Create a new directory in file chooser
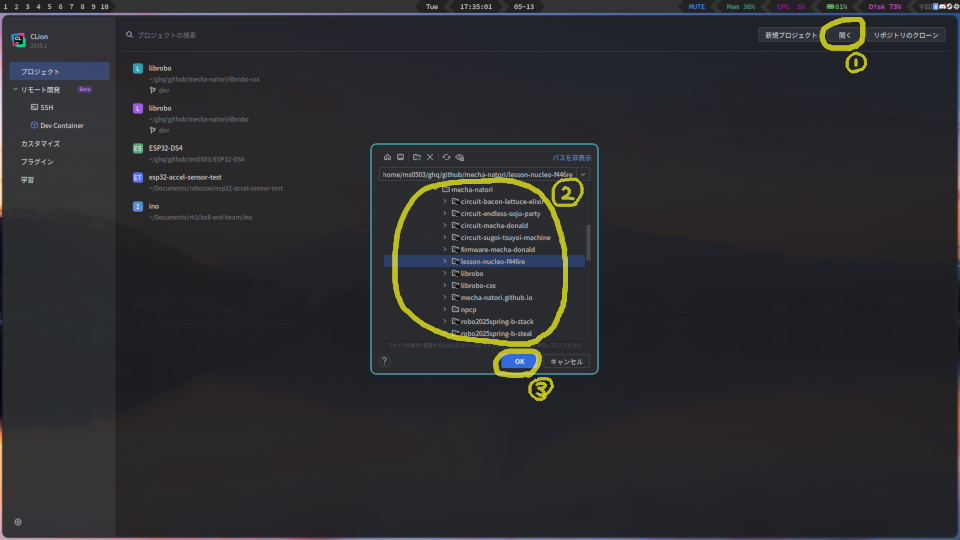The image size is (960, 540). click(417, 157)
